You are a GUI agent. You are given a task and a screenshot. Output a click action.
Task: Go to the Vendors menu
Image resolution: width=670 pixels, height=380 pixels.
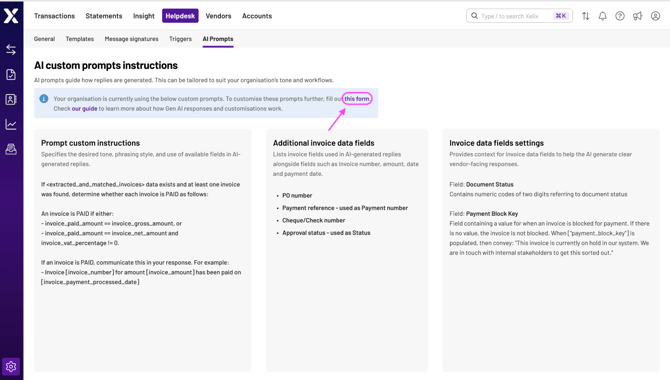click(x=218, y=16)
